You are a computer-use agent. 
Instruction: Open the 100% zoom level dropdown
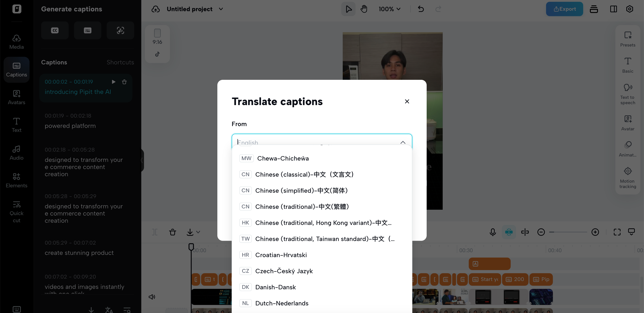389,9
